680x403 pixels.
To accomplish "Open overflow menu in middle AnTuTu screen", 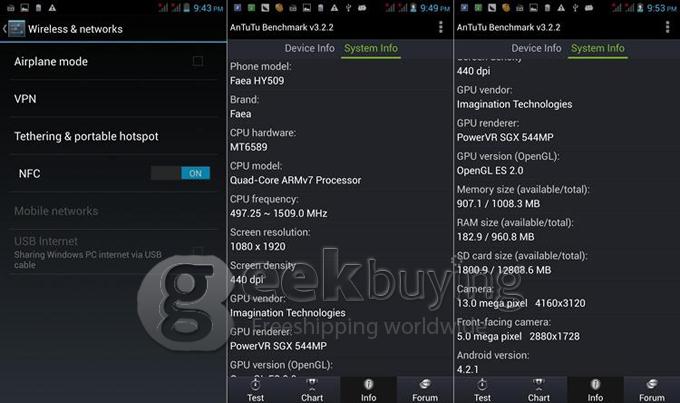I will pyautogui.click(x=441, y=27).
